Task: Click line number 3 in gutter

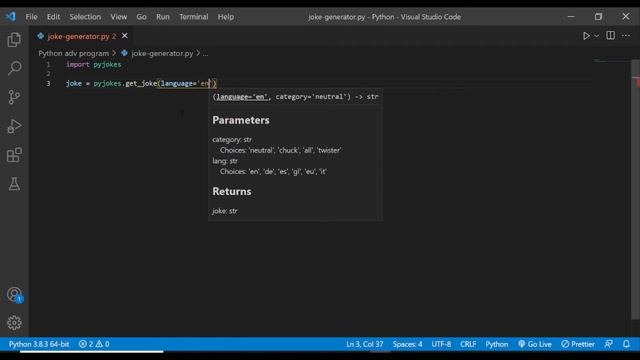Action: tap(49, 83)
